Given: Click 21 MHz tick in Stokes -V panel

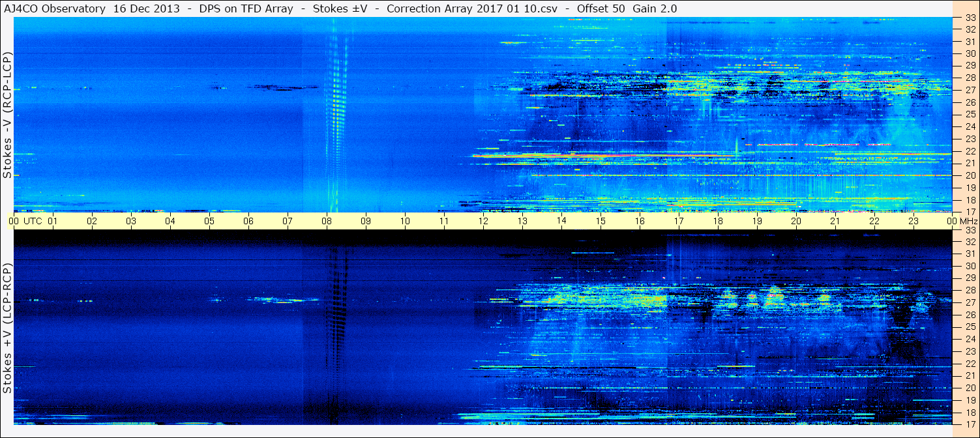Looking at the screenshot, I should pyautogui.click(x=970, y=163).
